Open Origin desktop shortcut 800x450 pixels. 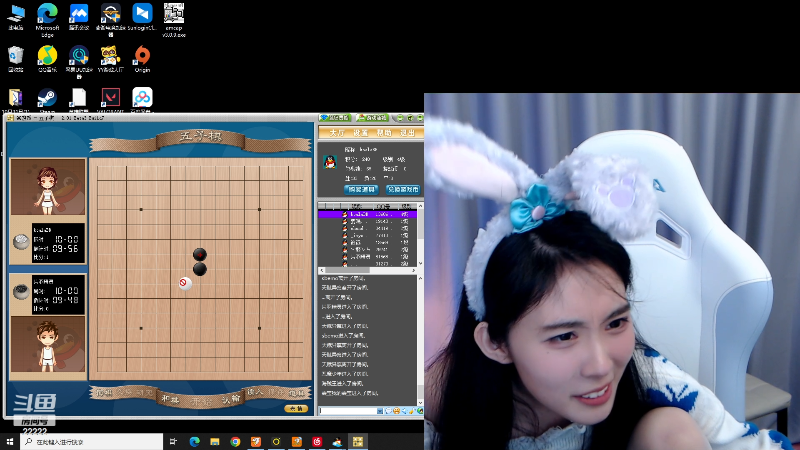click(x=142, y=59)
